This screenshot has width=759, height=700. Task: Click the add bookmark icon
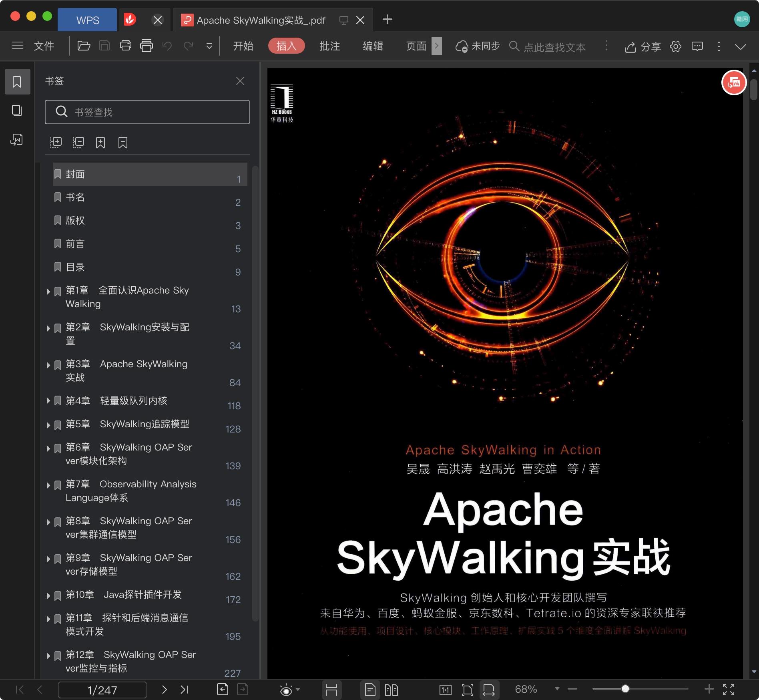[x=100, y=143]
